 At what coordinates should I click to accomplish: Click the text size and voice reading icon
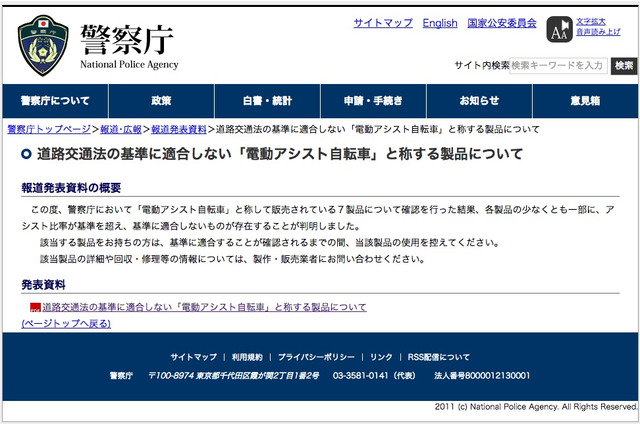click(x=560, y=31)
